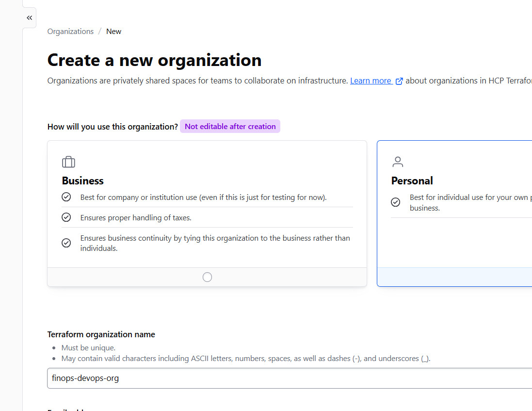Open the Learn more link

371,81
